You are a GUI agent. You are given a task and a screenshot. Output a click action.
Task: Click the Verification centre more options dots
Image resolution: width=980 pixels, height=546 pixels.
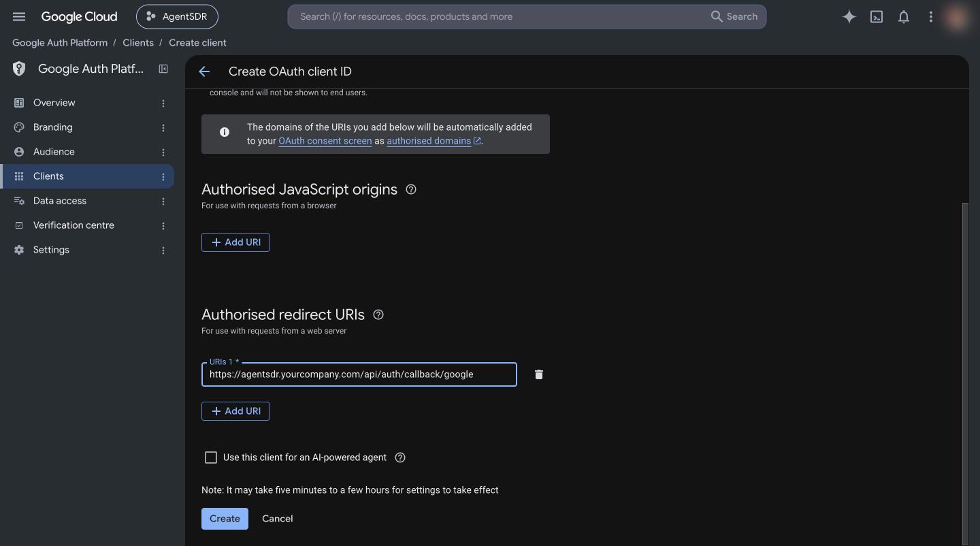(x=163, y=225)
